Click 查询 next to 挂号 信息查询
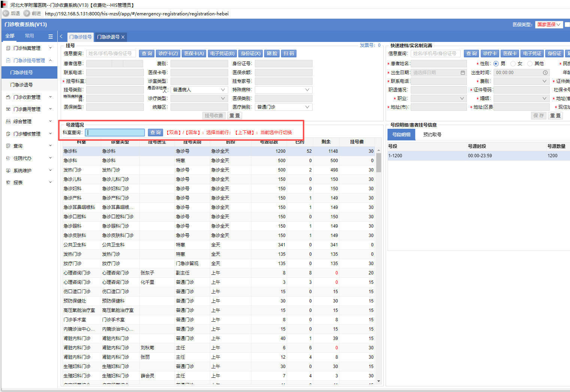 (147, 54)
